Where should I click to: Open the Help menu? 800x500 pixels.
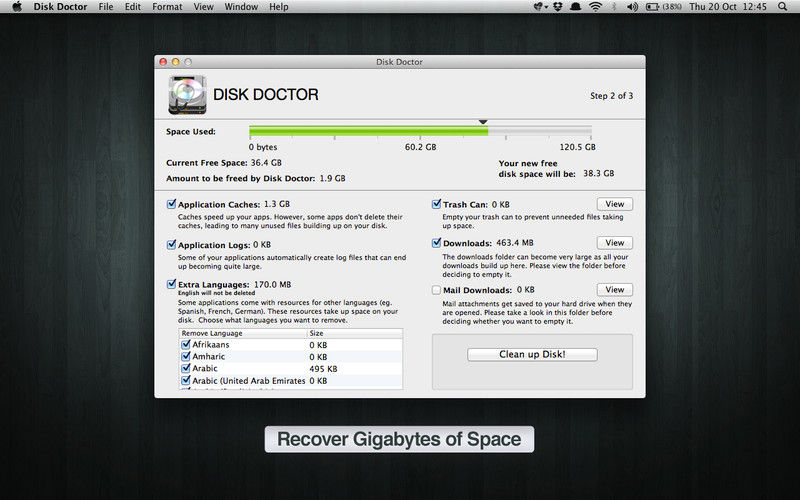279,7
